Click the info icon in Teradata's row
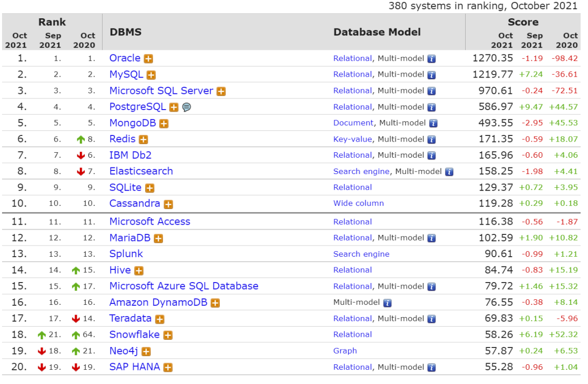Screen dimensions: 588x384 coord(432,319)
